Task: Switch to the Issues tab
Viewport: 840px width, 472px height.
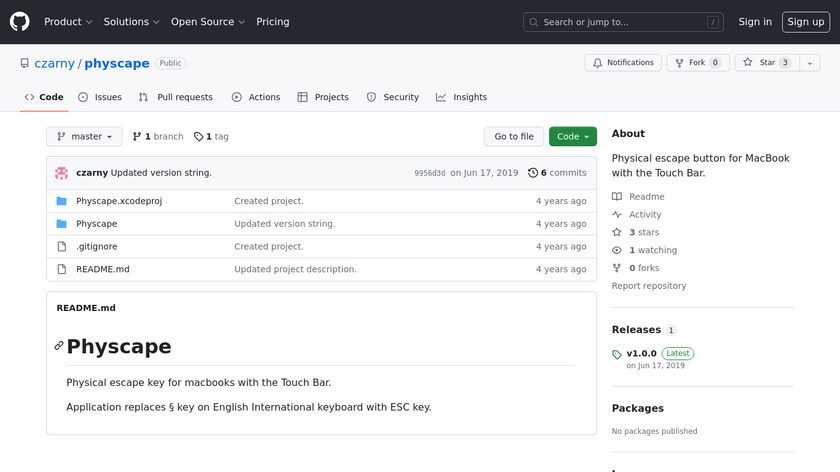Action: (100, 97)
